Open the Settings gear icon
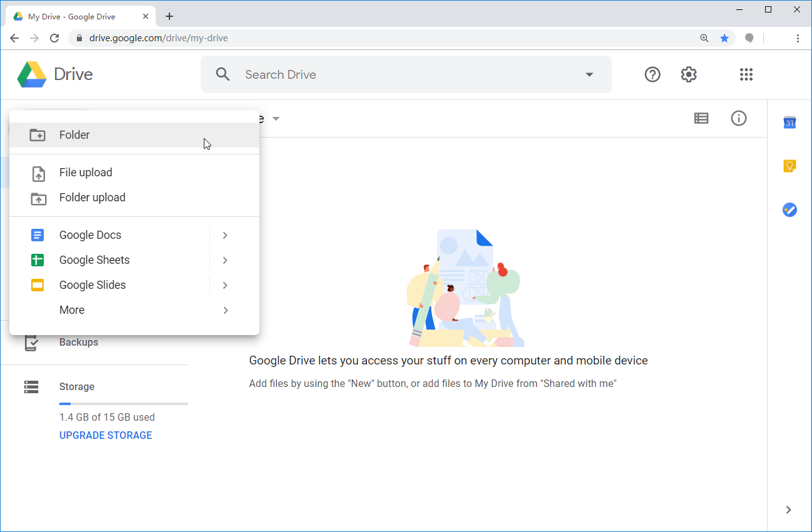The width and height of the screenshot is (812, 532). click(x=688, y=74)
